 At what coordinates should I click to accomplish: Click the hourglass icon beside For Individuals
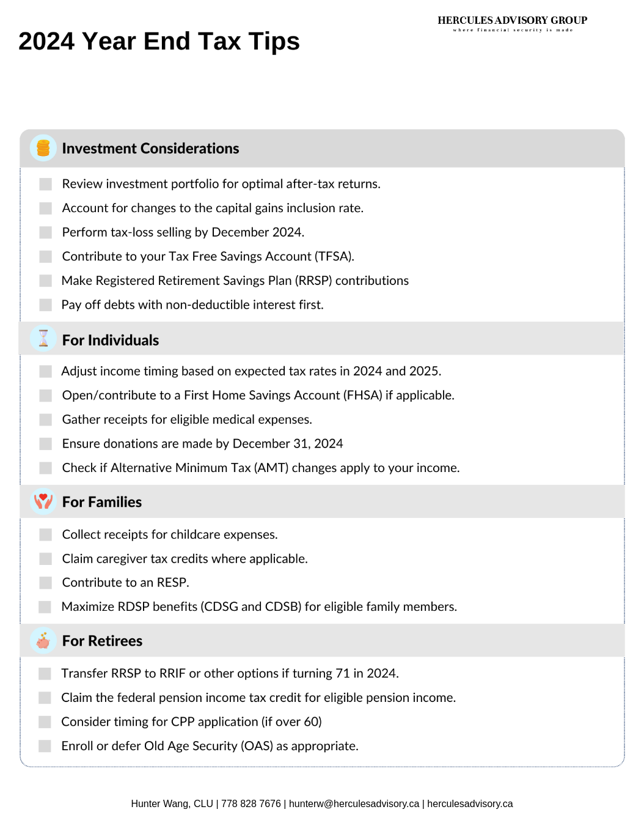pyautogui.click(x=43, y=338)
